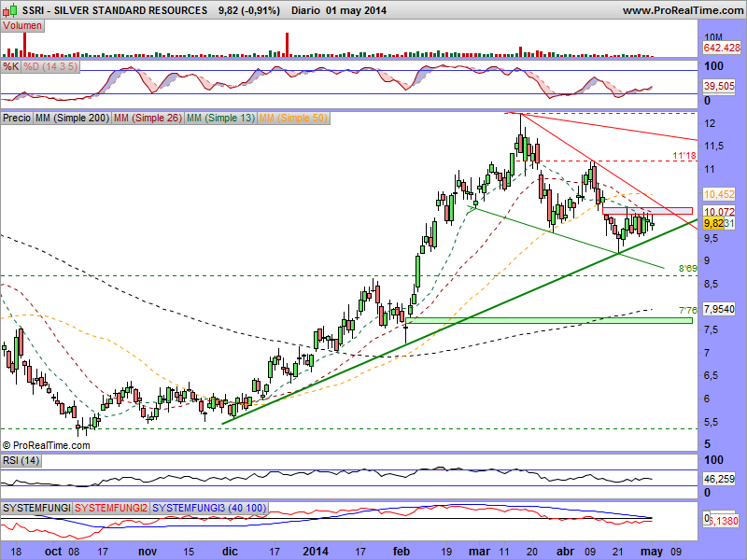Click the resistance level label 11'18
This screenshot has height=560, width=747.
click(x=684, y=156)
